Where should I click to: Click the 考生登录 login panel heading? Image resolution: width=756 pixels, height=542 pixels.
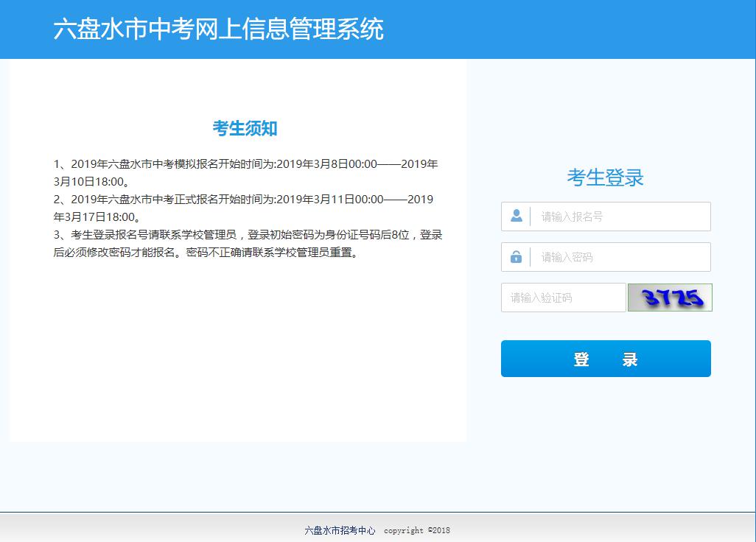click(605, 177)
